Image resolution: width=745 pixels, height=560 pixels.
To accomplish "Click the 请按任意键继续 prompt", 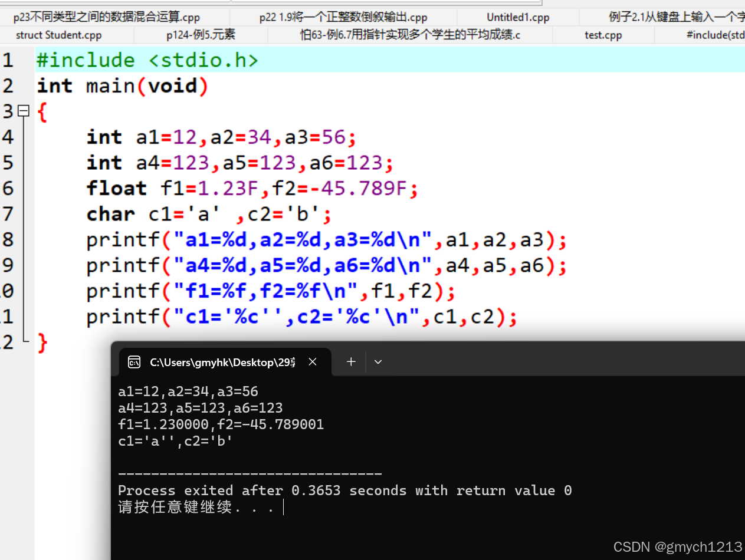I will pos(196,507).
